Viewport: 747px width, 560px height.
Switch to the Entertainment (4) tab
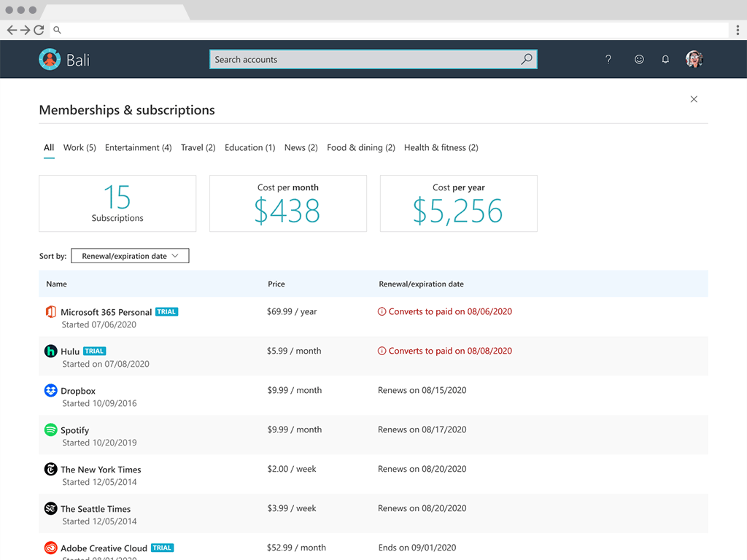138,147
